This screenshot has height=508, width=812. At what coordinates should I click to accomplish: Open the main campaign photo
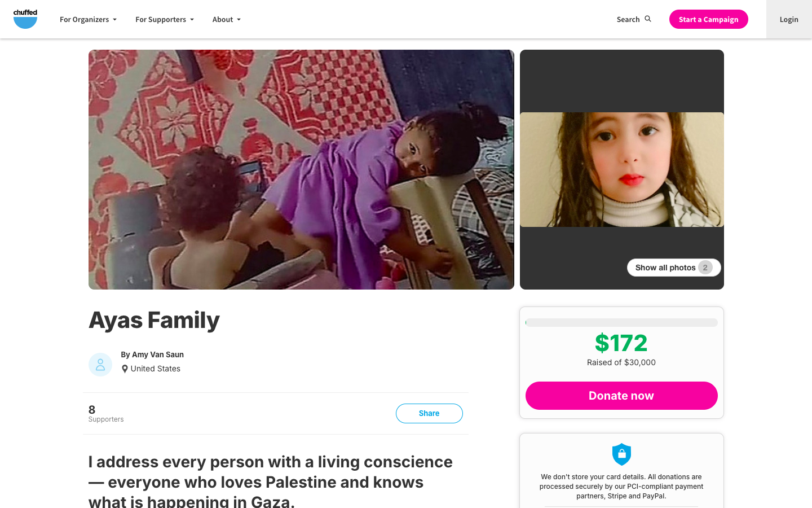click(301, 169)
